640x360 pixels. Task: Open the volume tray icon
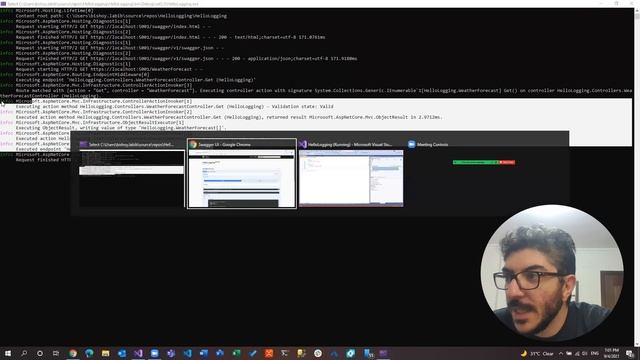[585, 353]
